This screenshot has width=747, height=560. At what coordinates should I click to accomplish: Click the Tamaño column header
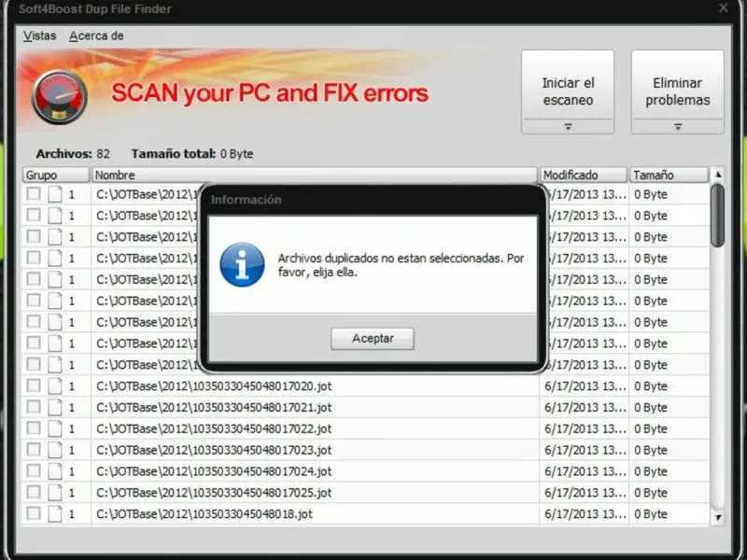(x=669, y=175)
